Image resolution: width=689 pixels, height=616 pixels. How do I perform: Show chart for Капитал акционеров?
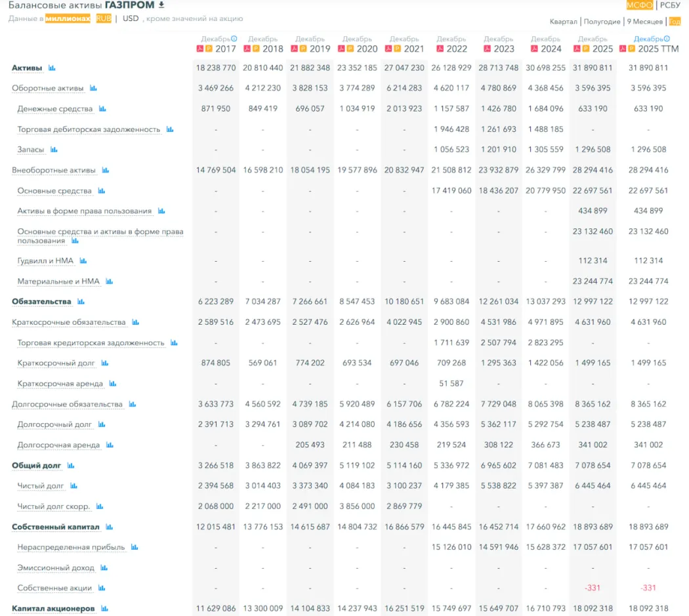(x=104, y=609)
